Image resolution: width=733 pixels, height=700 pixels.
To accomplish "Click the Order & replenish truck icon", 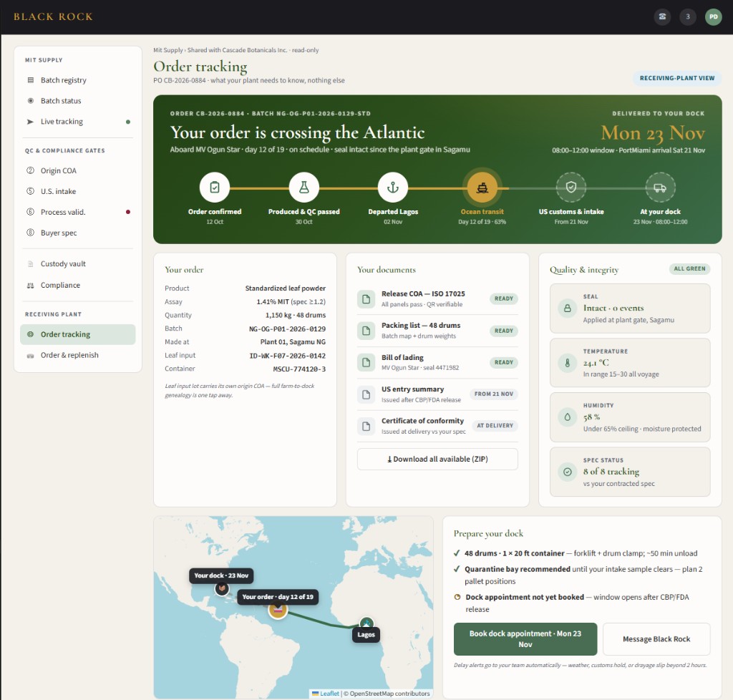I will point(30,355).
